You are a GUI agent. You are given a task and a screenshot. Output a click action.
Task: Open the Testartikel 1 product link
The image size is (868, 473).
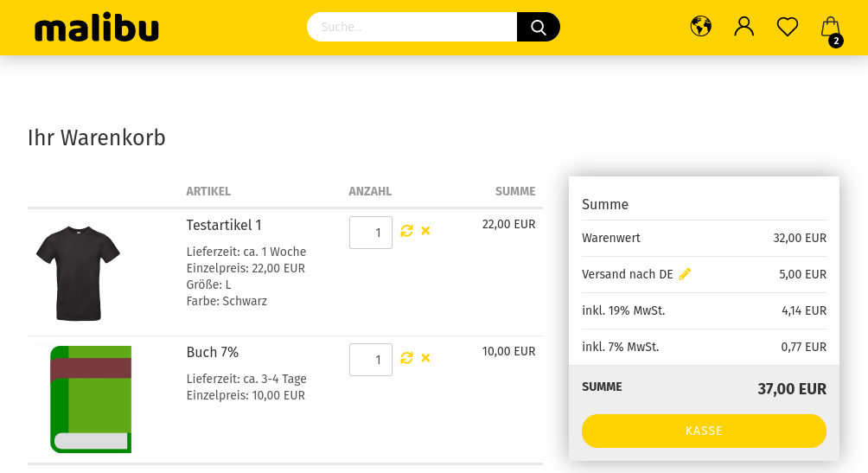pos(224,226)
